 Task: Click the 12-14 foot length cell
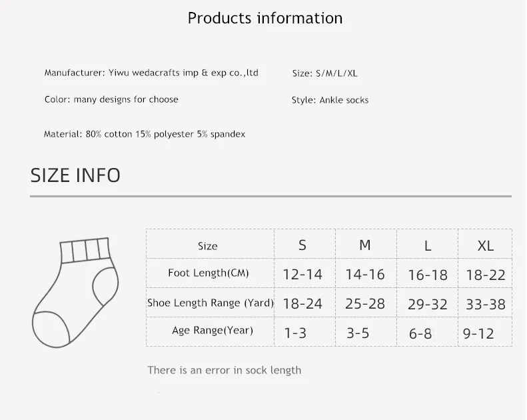(x=302, y=275)
